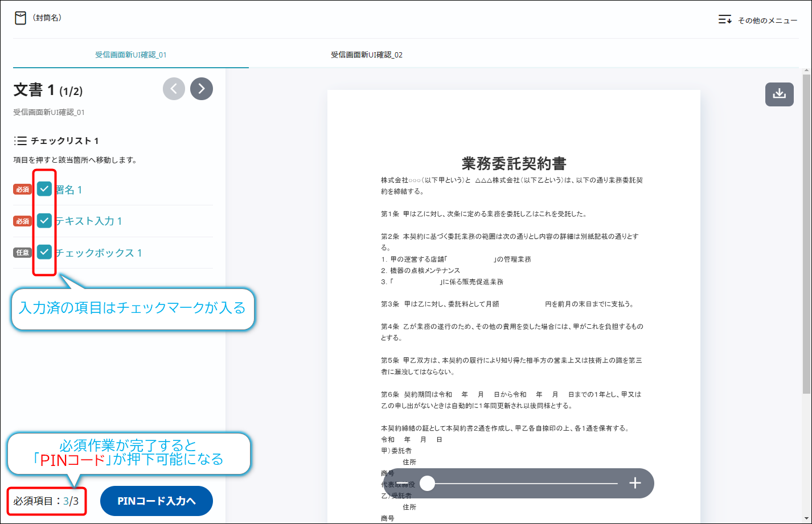
Task: Zoom out with the minus icon
Action: pos(403,484)
